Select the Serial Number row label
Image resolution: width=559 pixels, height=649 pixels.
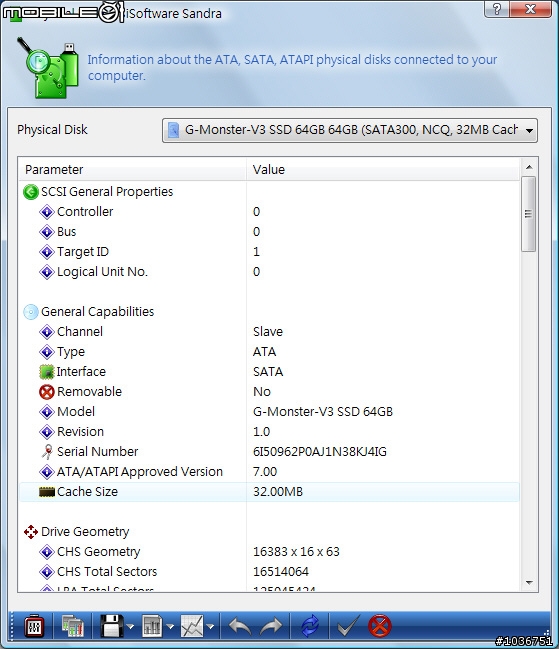[98, 452]
